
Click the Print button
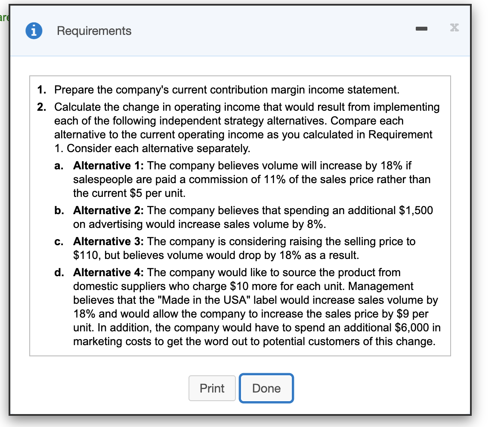pyautogui.click(x=212, y=388)
